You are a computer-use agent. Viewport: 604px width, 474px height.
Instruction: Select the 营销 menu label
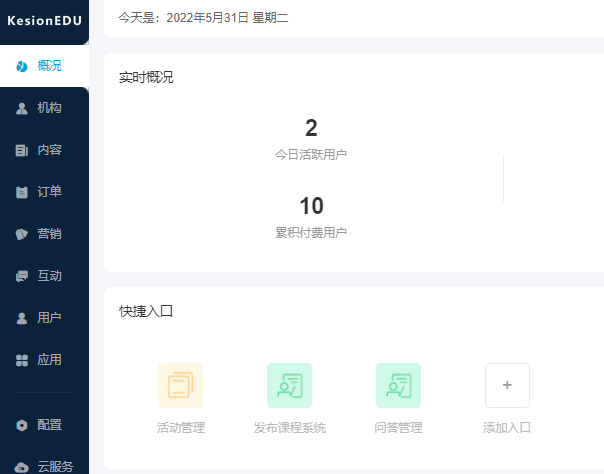click(x=50, y=234)
